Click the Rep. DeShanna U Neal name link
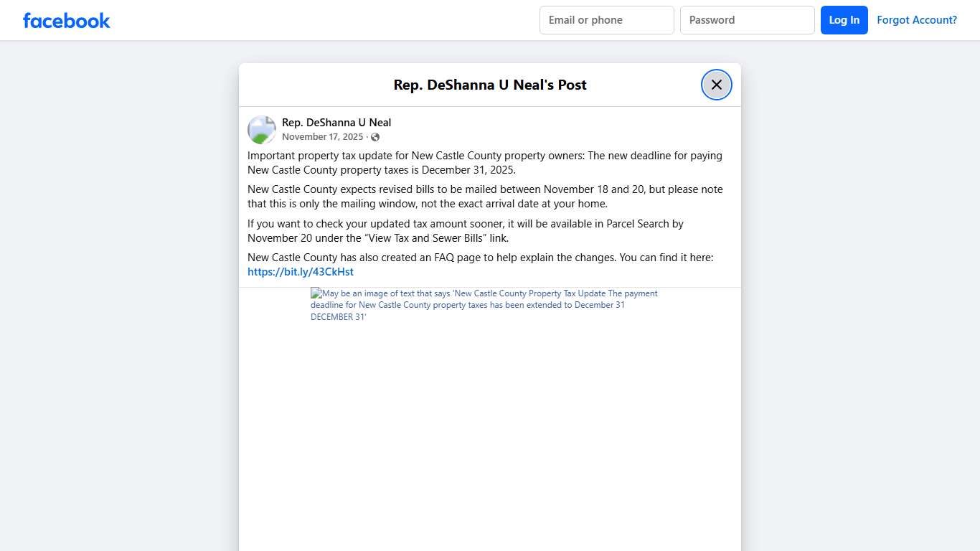The image size is (980, 551). pos(336,122)
